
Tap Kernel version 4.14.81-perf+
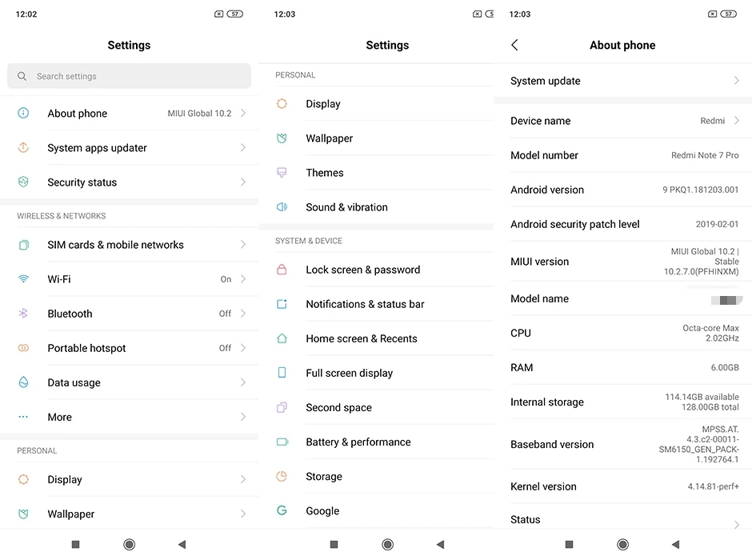pos(713,486)
